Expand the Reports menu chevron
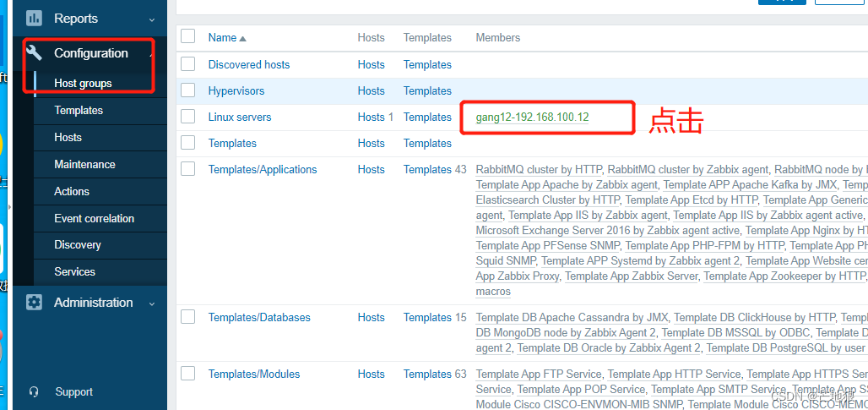Image resolution: width=868 pixels, height=410 pixels. tap(152, 19)
